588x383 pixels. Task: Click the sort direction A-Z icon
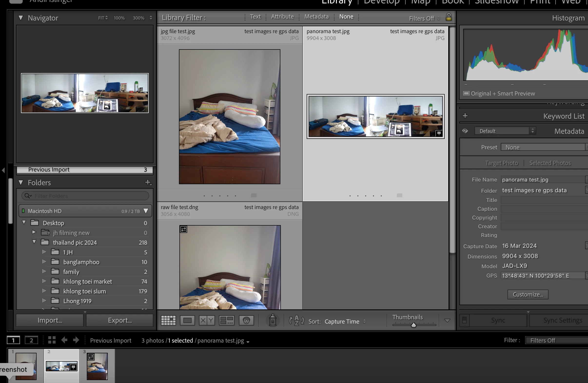tap(296, 321)
